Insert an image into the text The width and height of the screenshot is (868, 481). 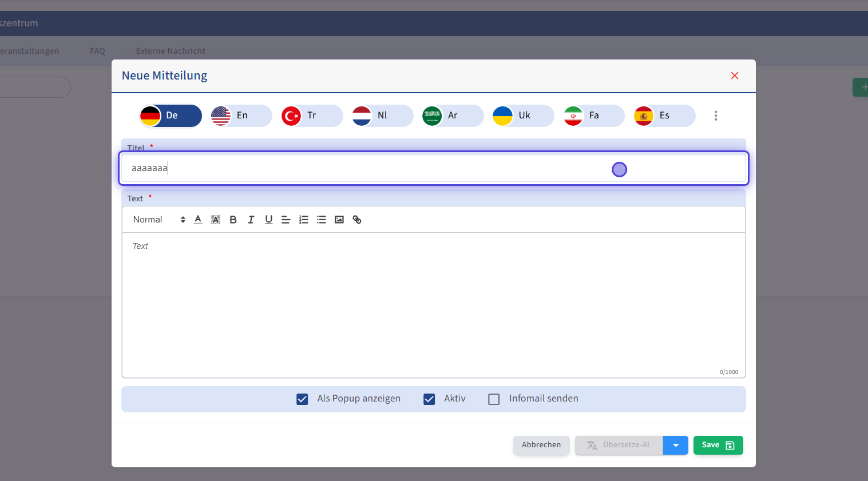point(339,220)
